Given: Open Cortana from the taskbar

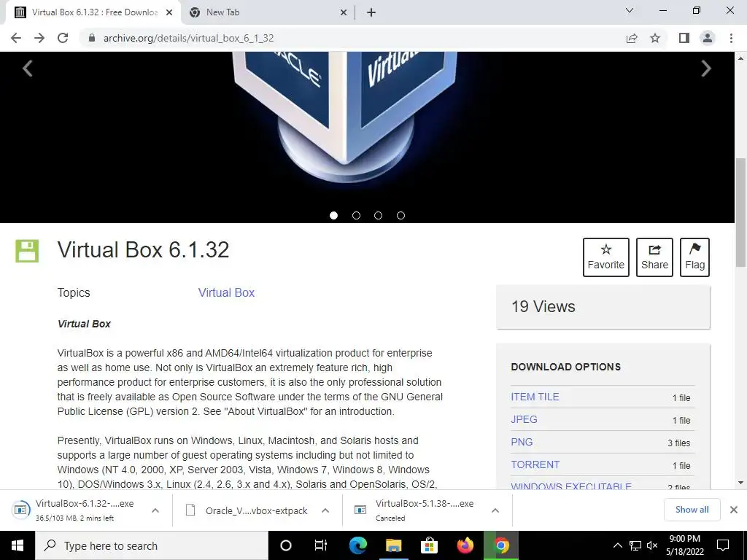Looking at the screenshot, I should pyautogui.click(x=286, y=545).
